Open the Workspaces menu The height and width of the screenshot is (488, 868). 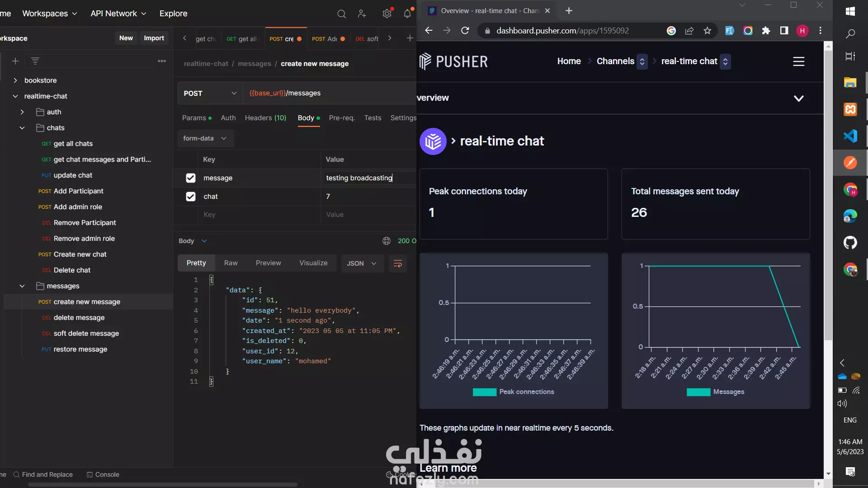click(50, 14)
